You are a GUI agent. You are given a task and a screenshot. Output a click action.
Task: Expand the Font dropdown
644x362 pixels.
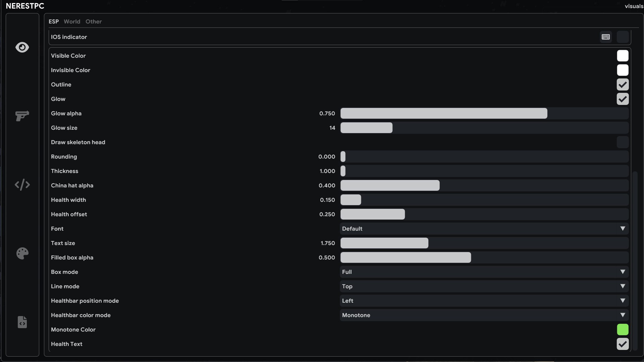pos(484,229)
